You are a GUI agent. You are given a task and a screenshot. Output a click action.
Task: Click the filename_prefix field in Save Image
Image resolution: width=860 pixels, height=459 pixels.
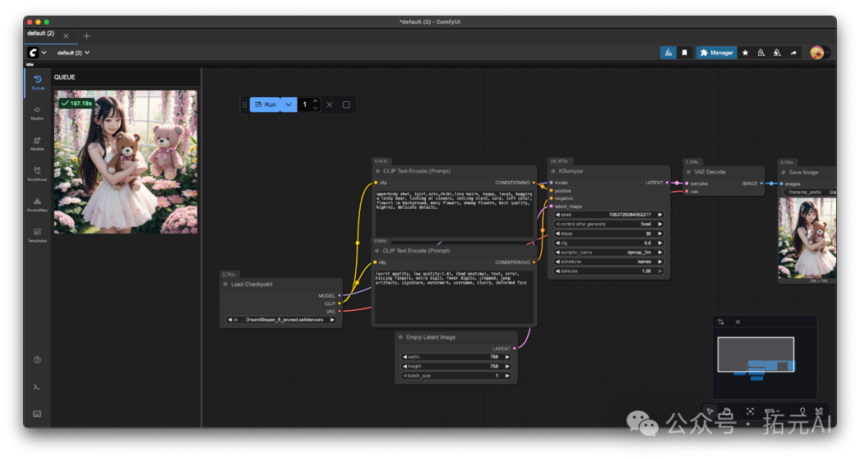tap(811, 192)
